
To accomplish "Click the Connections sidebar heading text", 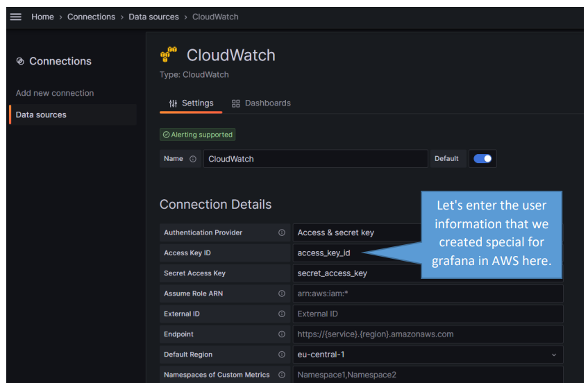I will tap(60, 61).
